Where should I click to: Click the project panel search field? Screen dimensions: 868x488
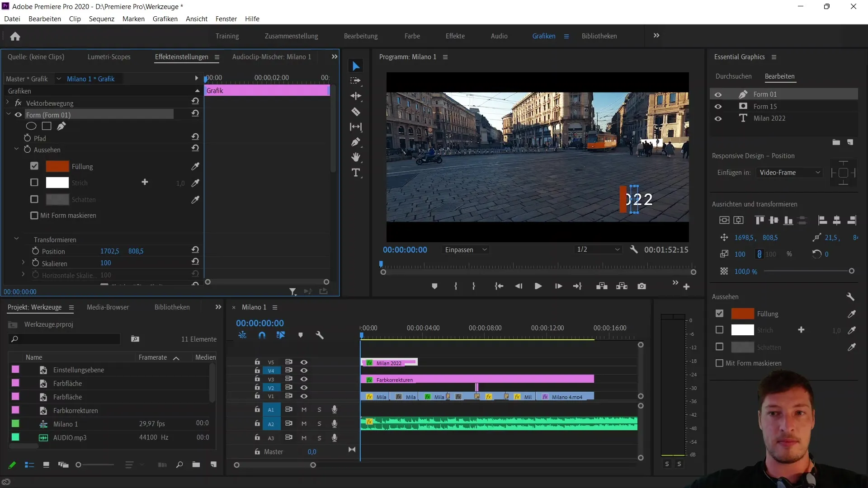(64, 339)
